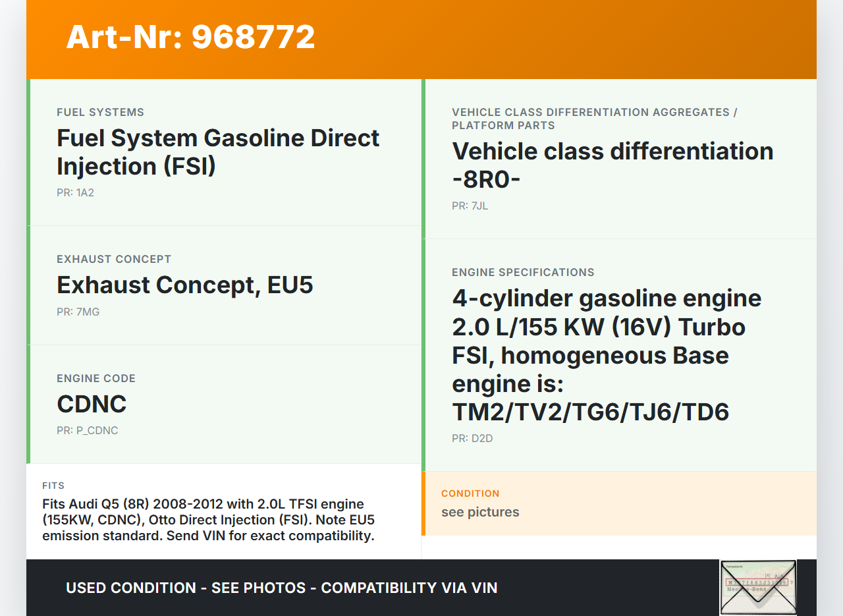This screenshot has width=843, height=616.
Task: Click the Art-Nr: 968772 header title
Action: (190, 37)
